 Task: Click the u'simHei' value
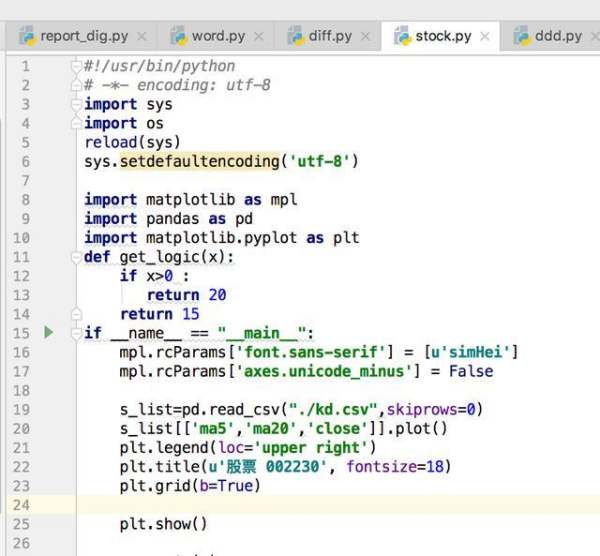470,352
